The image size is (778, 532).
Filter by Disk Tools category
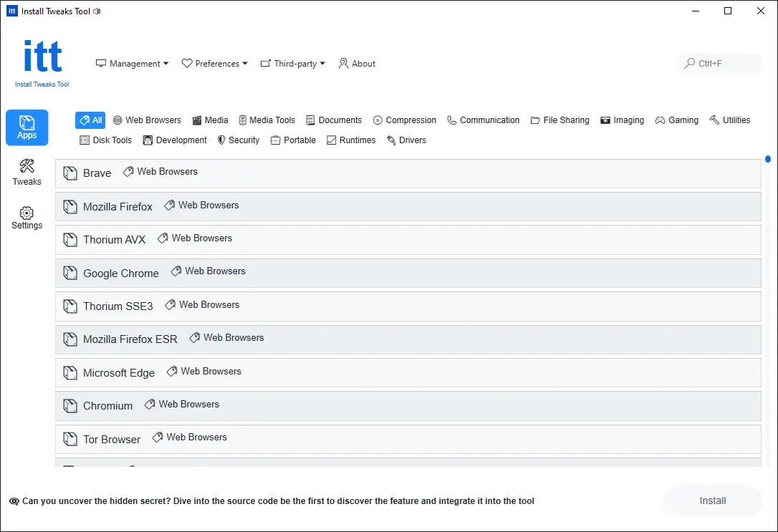pyautogui.click(x=106, y=140)
